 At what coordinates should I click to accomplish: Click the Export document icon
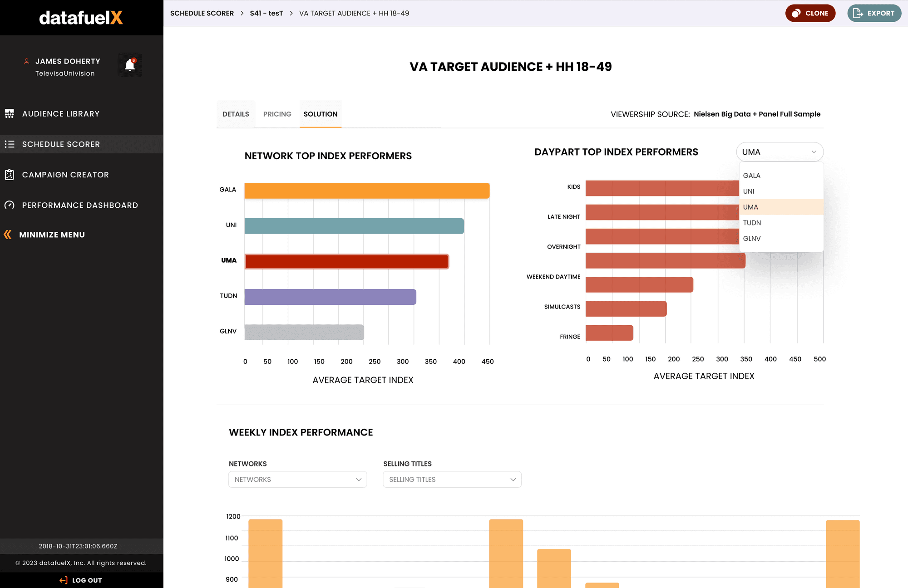[x=858, y=13]
